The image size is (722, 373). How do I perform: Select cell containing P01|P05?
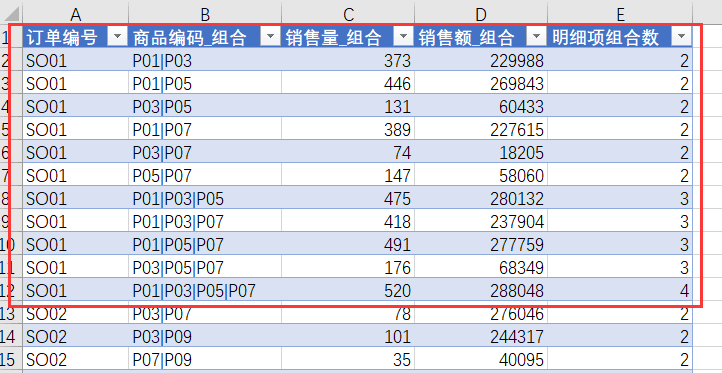point(205,83)
